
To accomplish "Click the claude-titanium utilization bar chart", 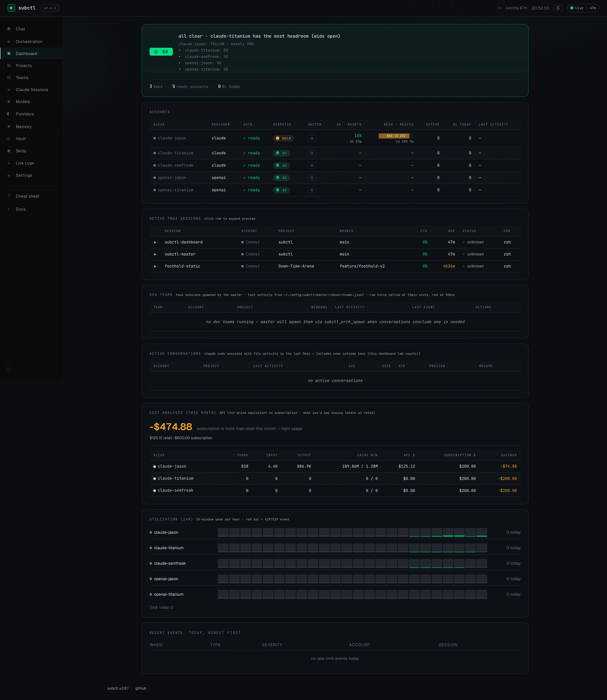I will [352, 548].
